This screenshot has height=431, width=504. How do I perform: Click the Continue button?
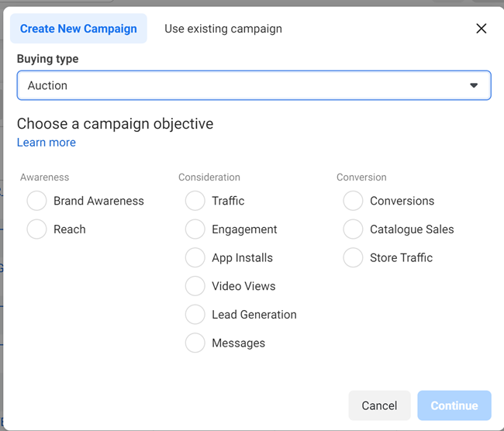pos(454,405)
